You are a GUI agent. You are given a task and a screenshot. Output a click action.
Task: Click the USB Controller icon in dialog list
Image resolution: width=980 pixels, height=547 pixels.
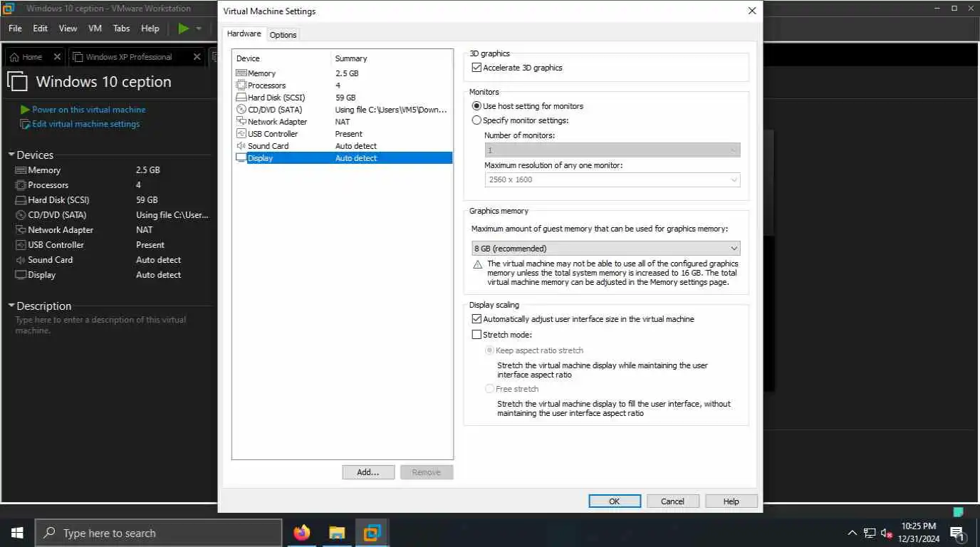click(x=241, y=134)
